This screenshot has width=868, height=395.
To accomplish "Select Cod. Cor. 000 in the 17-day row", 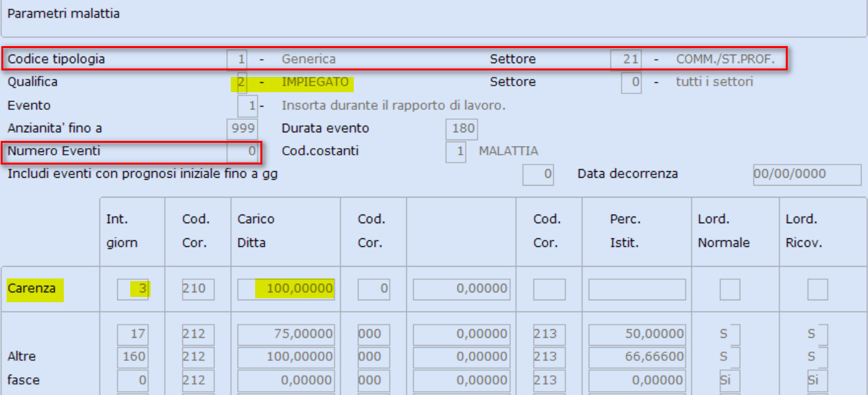I will point(374,334).
